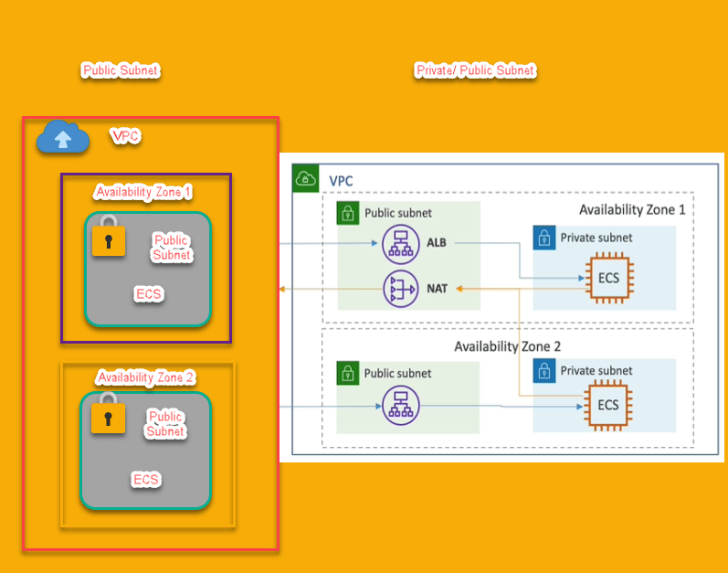Select the padlock in left Availability Zone 2
Screen dimensions: 728x573
pos(109,414)
